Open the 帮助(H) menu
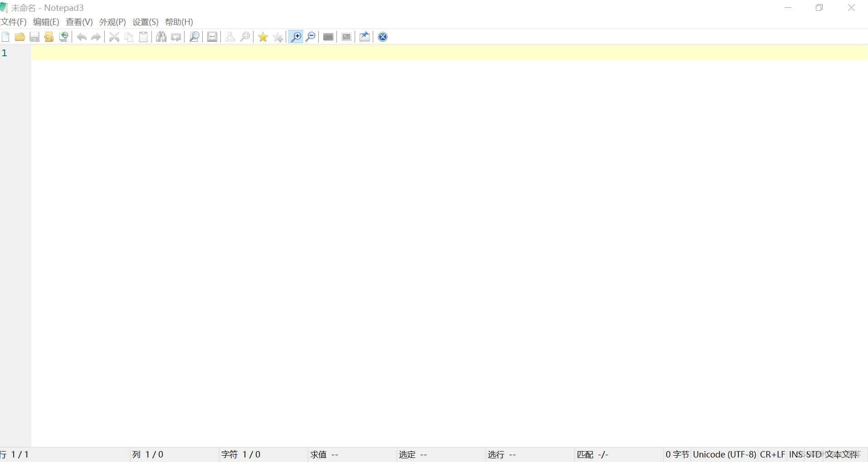This screenshot has height=462, width=868. [179, 22]
